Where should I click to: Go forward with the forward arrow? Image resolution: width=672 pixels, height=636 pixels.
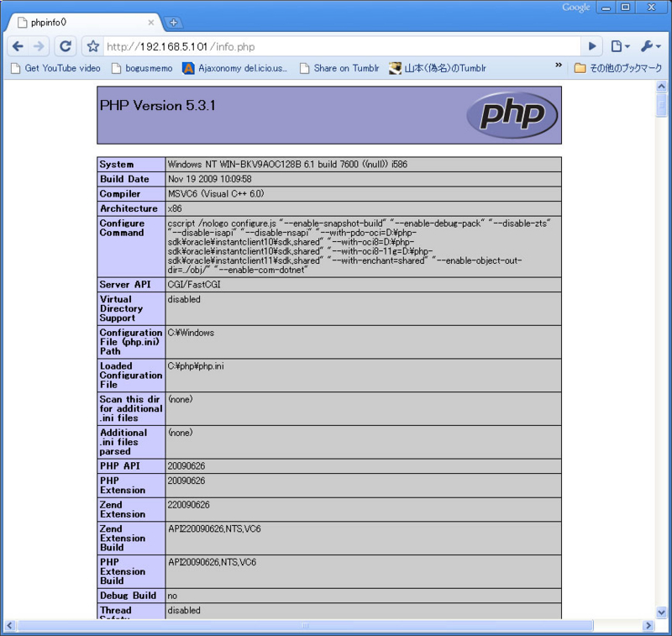click(39, 46)
